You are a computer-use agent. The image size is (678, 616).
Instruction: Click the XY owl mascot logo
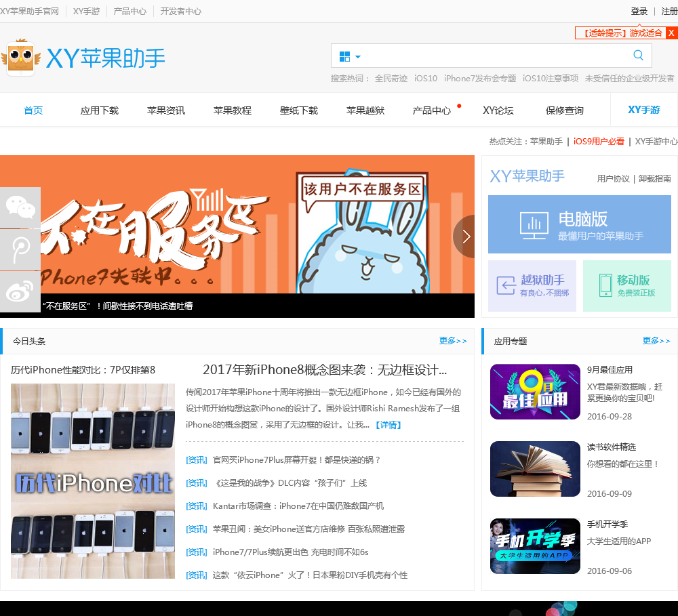(21, 57)
